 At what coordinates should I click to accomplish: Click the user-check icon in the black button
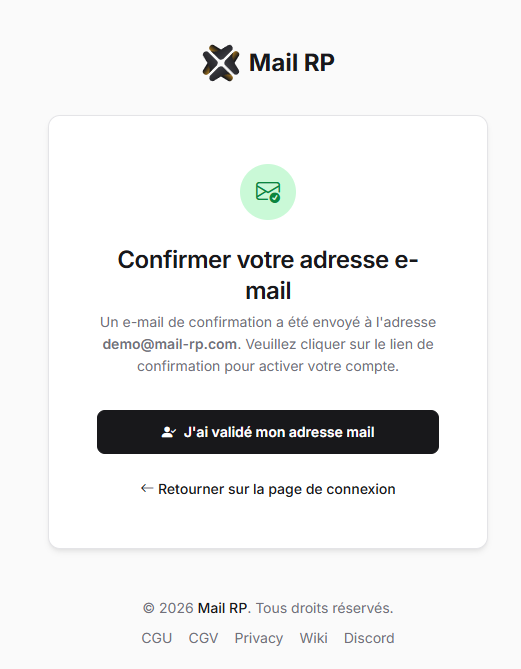point(169,432)
